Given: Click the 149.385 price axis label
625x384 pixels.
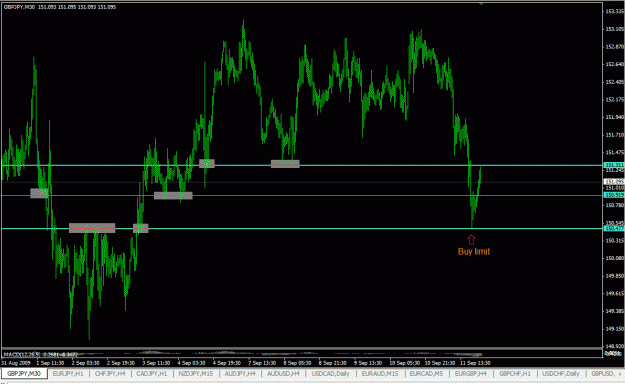Looking at the screenshot, I should pyautogui.click(x=614, y=311).
